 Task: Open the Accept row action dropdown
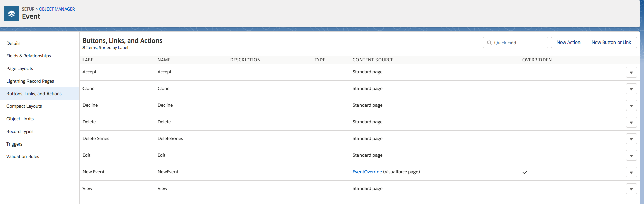[x=631, y=72]
